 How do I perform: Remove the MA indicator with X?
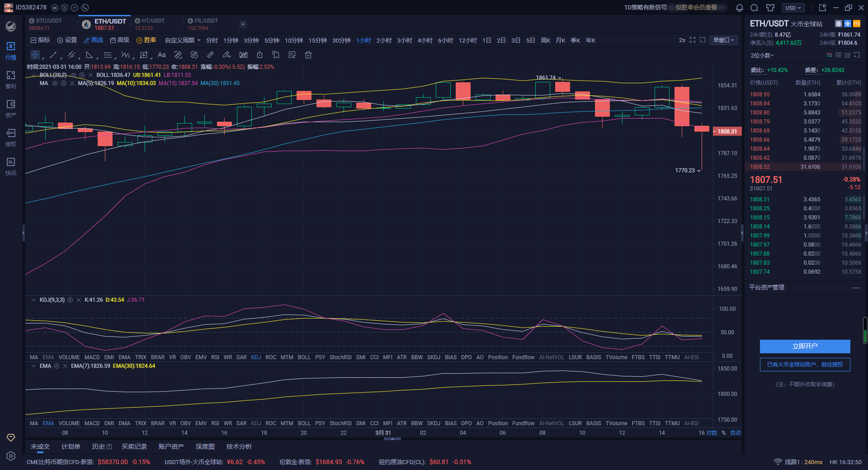click(72, 83)
